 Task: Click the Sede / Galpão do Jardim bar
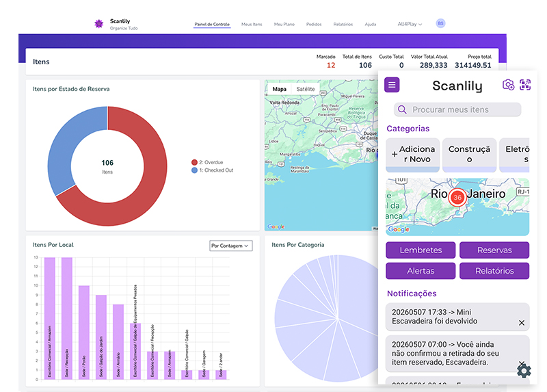(x=101, y=337)
